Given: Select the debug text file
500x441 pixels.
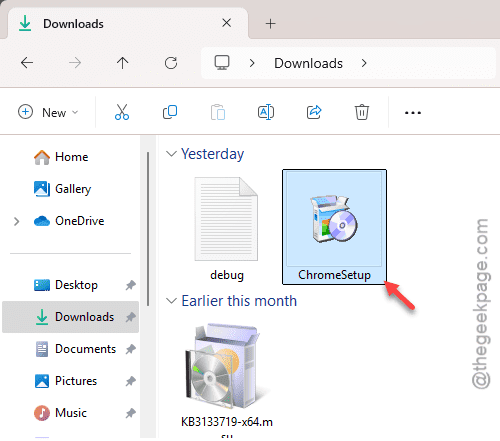Looking at the screenshot, I should point(227,229).
